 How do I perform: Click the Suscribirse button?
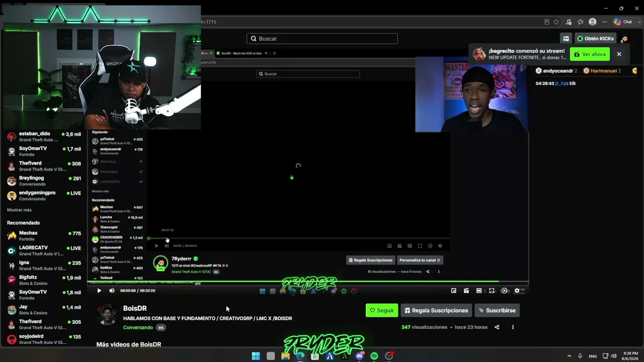click(497, 310)
